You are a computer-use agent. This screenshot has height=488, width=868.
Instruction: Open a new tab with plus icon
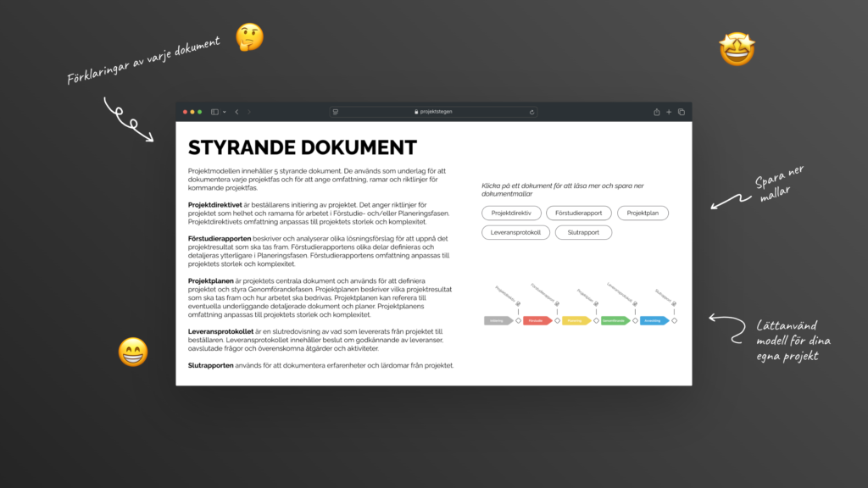click(x=669, y=112)
